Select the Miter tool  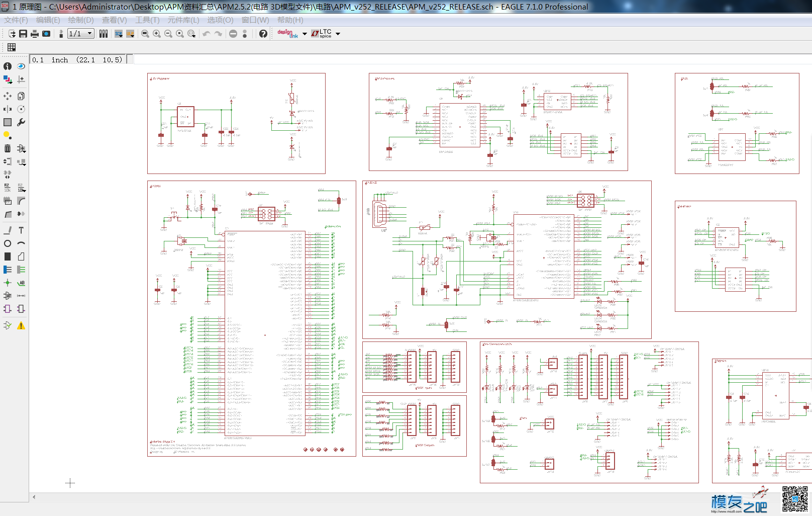(21, 201)
